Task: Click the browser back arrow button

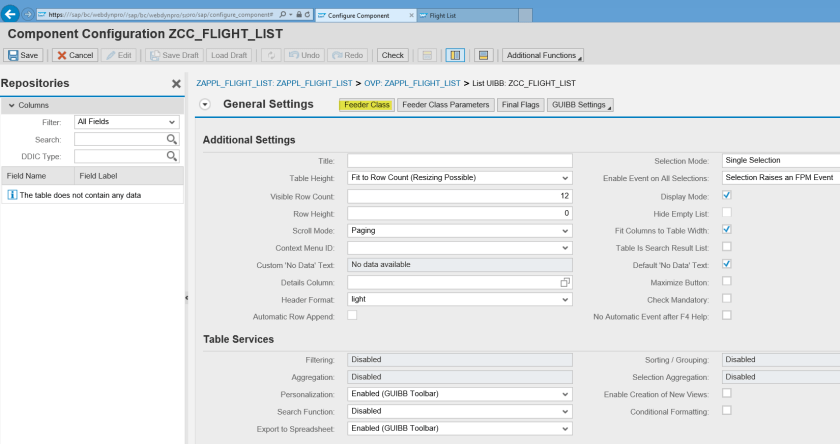Action: (11, 16)
